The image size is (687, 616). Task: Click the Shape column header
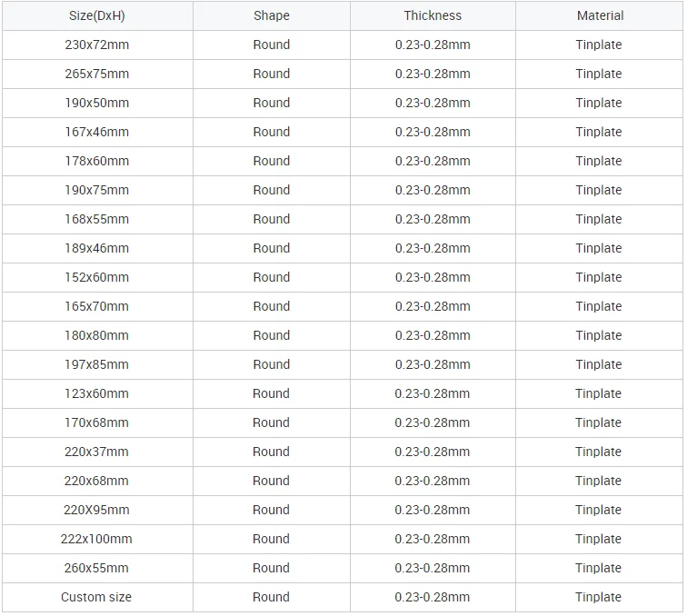271,15
